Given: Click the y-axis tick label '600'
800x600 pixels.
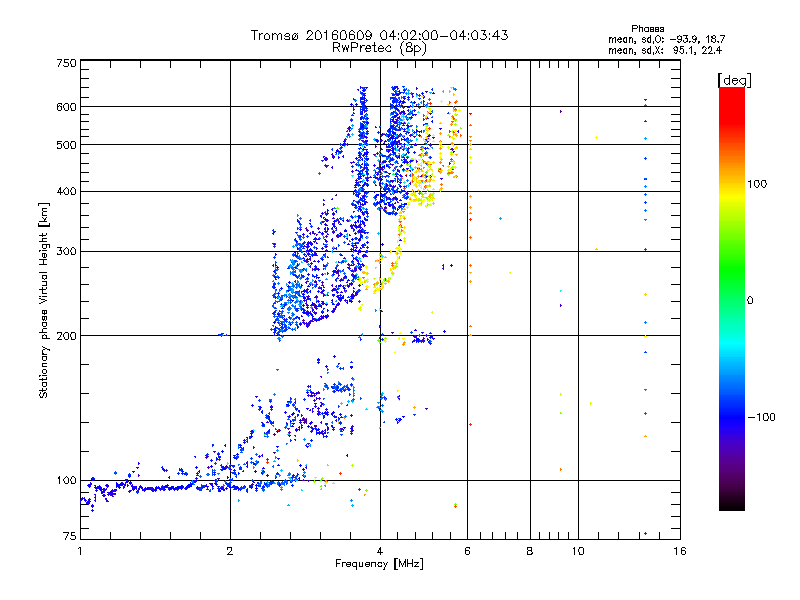Looking at the screenshot, I should (x=66, y=107).
